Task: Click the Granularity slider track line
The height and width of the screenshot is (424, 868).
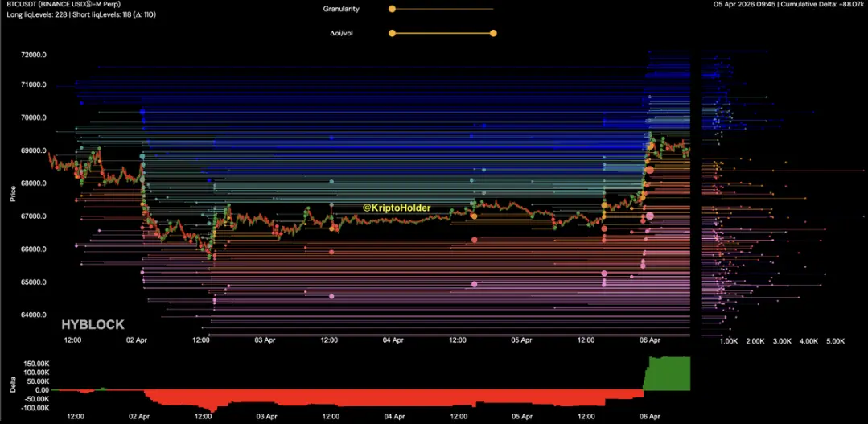Action: [x=442, y=9]
